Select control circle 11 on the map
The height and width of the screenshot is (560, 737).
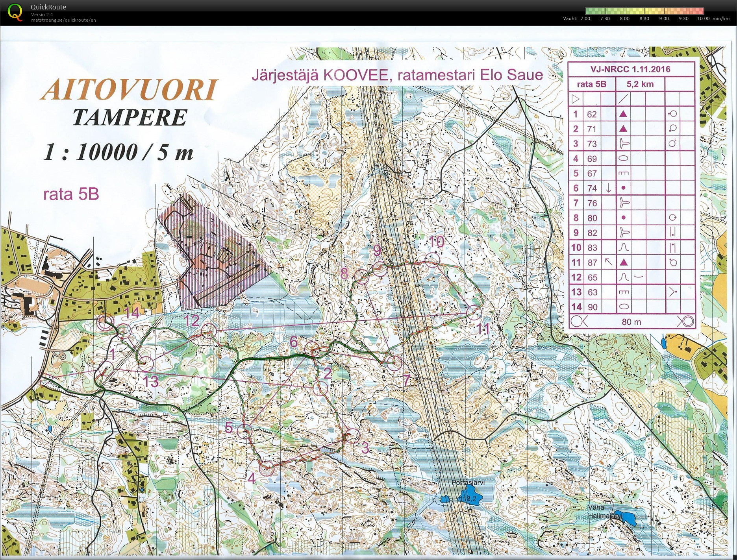474,312
